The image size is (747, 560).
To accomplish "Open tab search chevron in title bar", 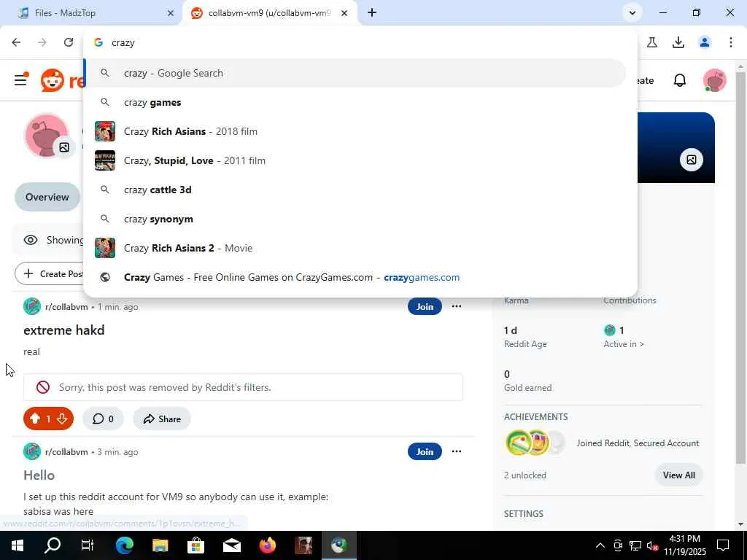I will 632,13.
